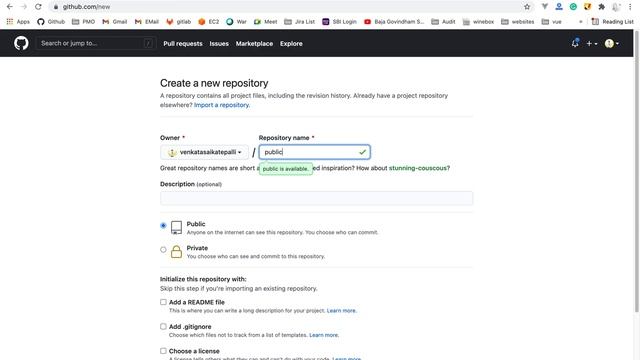Click the browser address bar URL

coord(86,7)
